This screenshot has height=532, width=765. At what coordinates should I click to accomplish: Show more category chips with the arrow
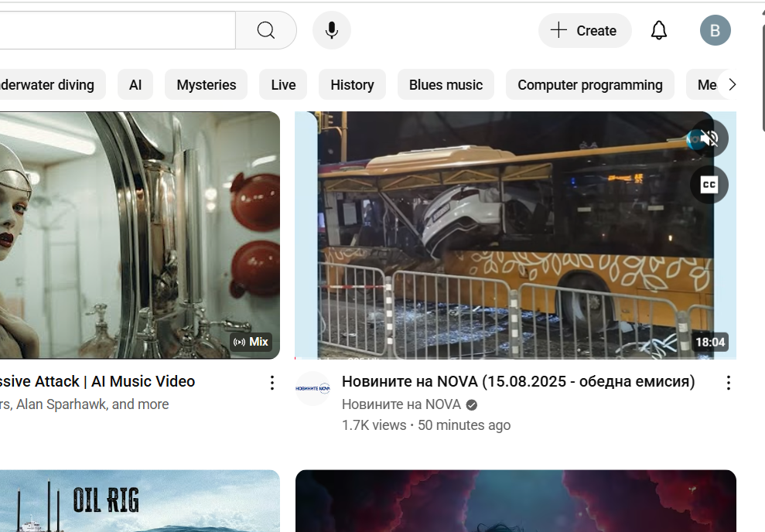tap(732, 84)
